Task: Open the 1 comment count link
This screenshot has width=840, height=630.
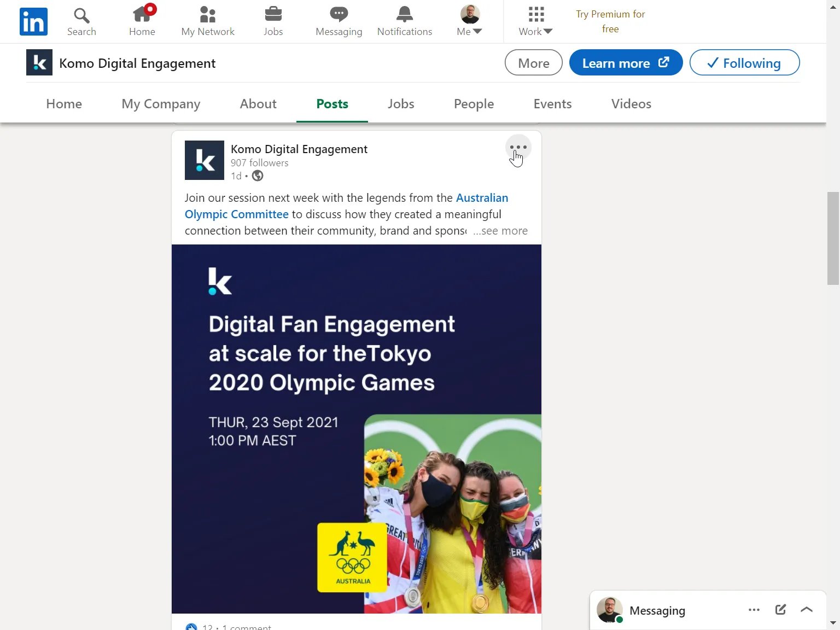Action: [247, 627]
